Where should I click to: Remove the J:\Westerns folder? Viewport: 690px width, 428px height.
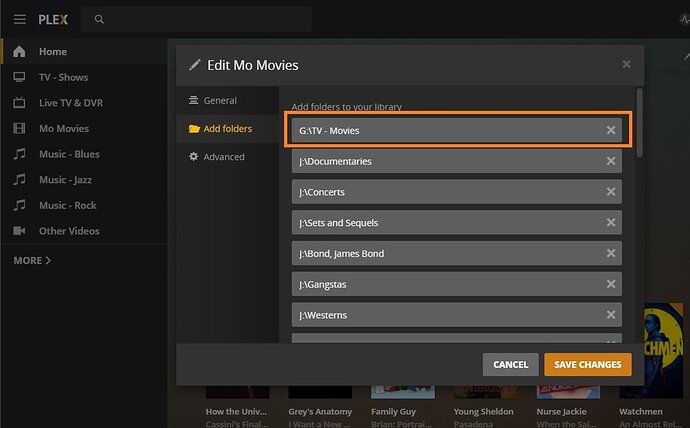coord(610,315)
